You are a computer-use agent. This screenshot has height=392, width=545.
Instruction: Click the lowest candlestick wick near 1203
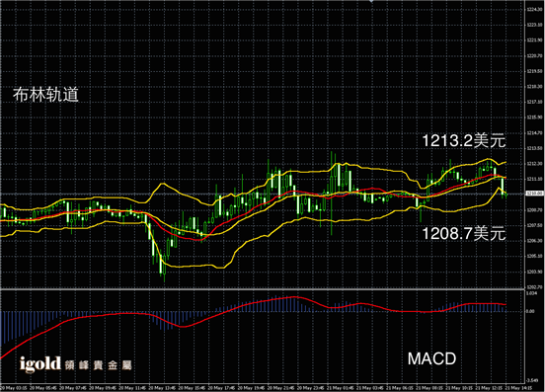165,277
